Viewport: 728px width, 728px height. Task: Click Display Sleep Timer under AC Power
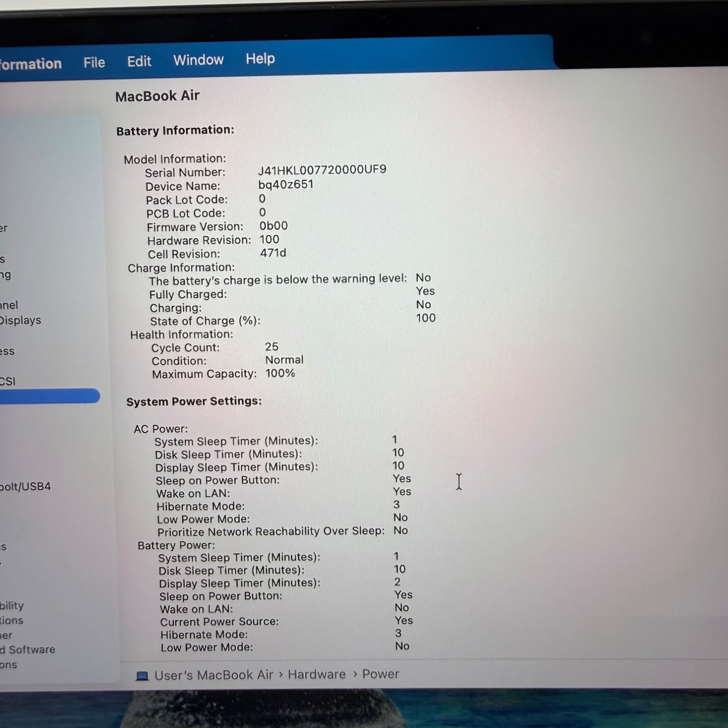(x=237, y=468)
